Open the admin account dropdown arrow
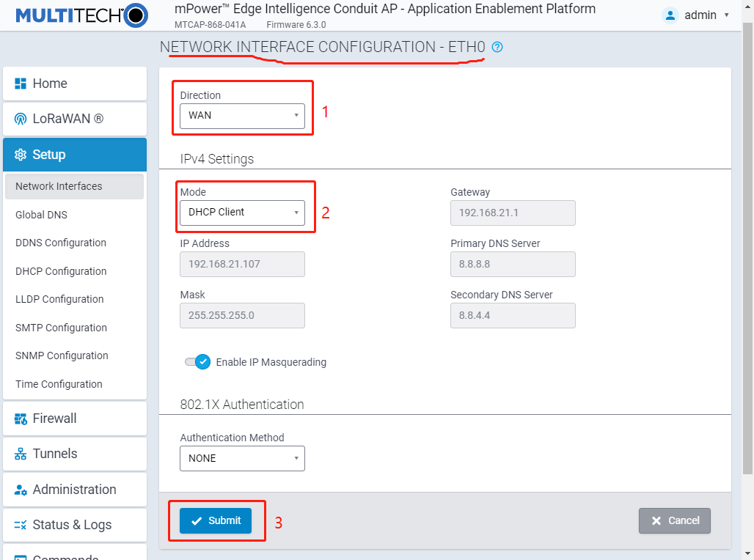 (x=727, y=15)
